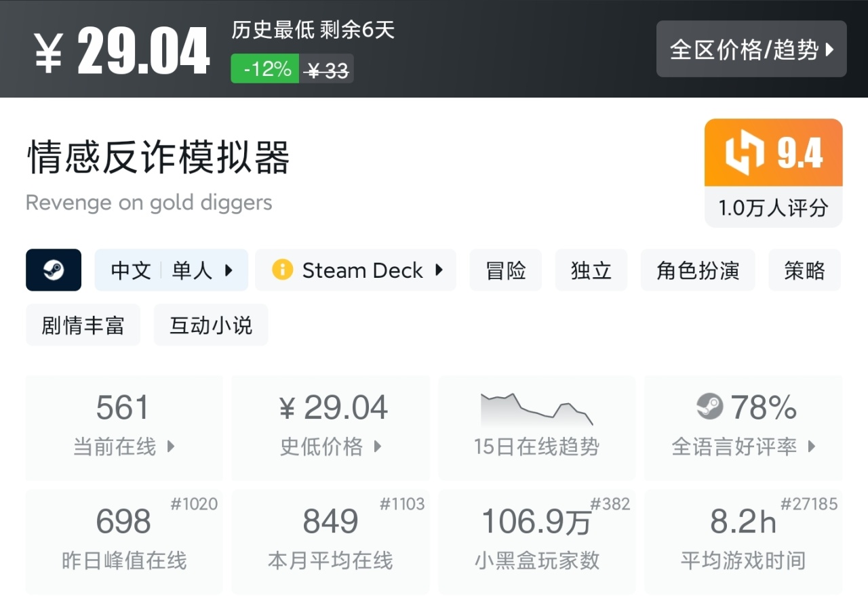Click the Steam platform logo icon
Image resolution: width=868 pixels, height=599 pixels.
[54, 270]
